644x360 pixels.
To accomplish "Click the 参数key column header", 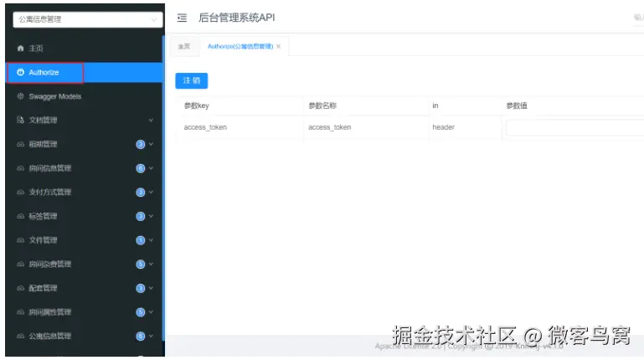I will (x=196, y=105).
